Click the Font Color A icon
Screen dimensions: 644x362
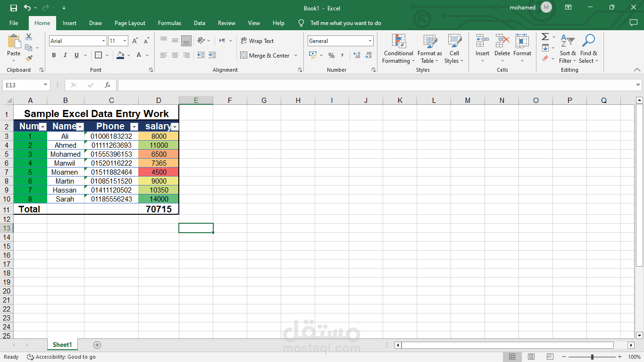[x=139, y=55]
